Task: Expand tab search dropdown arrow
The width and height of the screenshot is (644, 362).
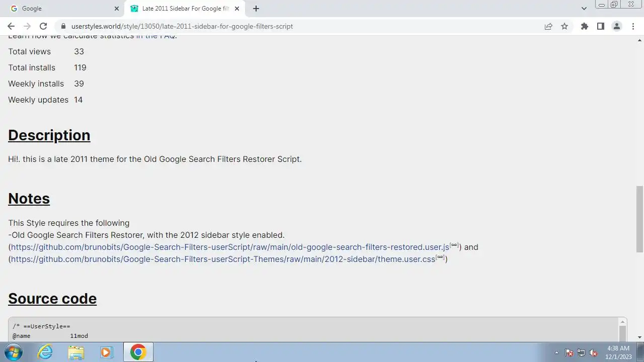Action: tap(584, 9)
